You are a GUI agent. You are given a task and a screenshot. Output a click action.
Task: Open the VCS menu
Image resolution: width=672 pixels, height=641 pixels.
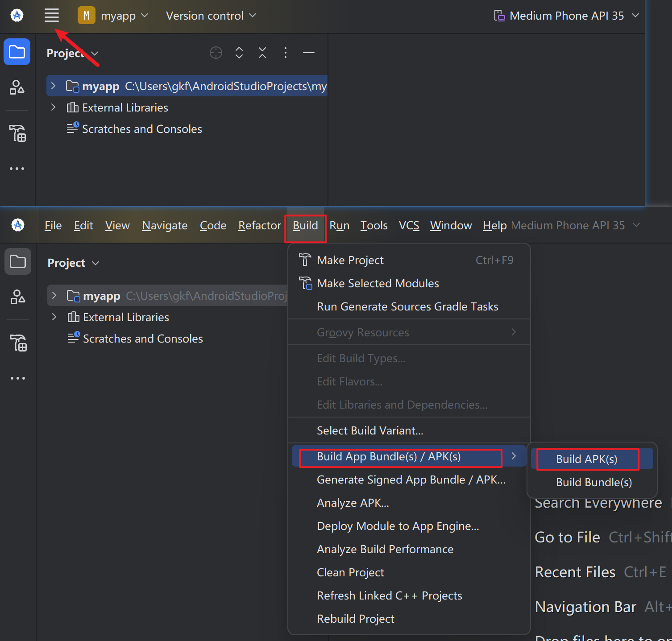(x=409, y=225)
